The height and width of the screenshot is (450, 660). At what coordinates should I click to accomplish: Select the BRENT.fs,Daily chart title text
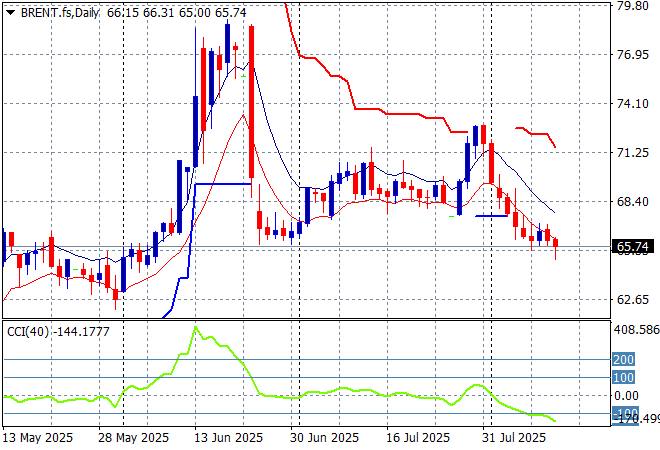click(54, 10)
